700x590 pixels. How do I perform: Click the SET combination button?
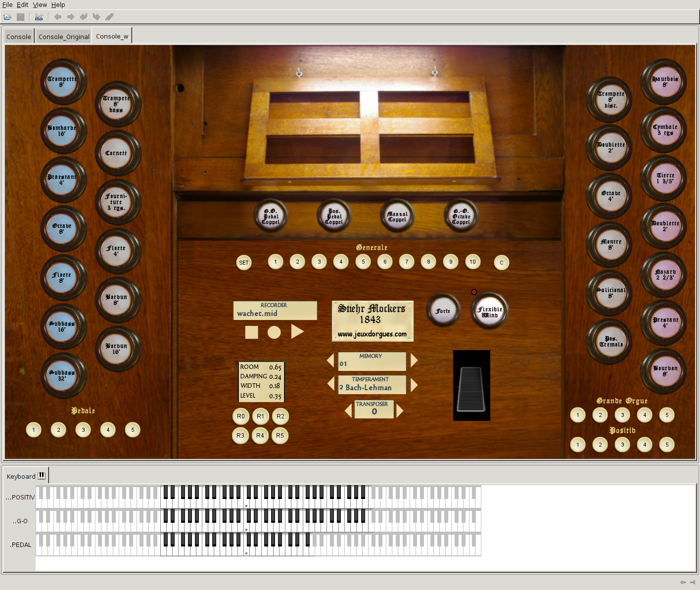(244, 263)
